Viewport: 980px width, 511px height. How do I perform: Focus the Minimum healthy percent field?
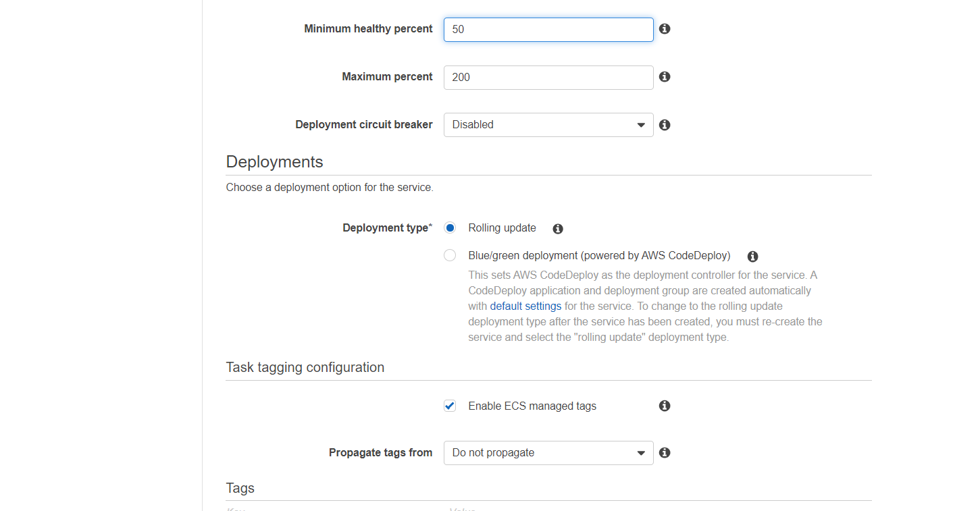548,30
